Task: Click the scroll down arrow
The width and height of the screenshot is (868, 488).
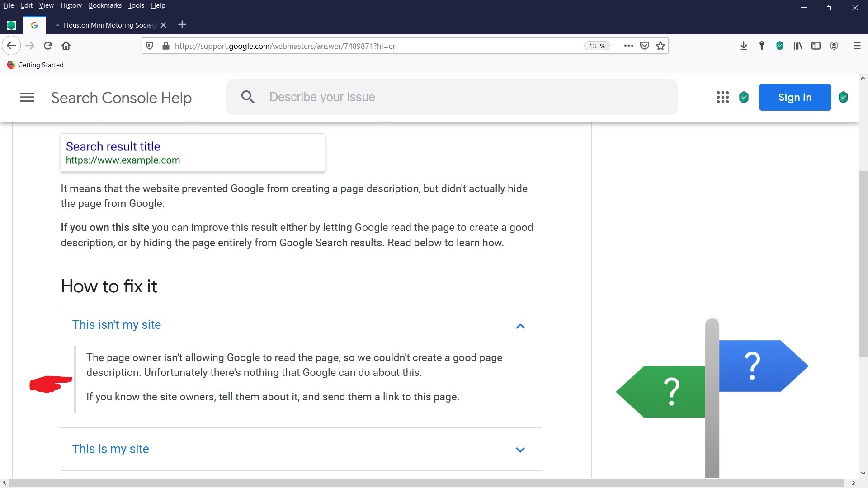Action: coord(863,473)
